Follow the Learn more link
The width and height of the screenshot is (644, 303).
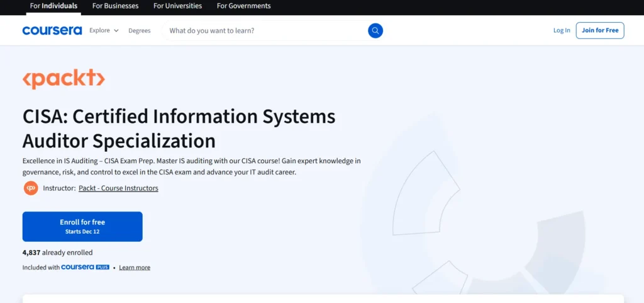[x=135, y=268]
